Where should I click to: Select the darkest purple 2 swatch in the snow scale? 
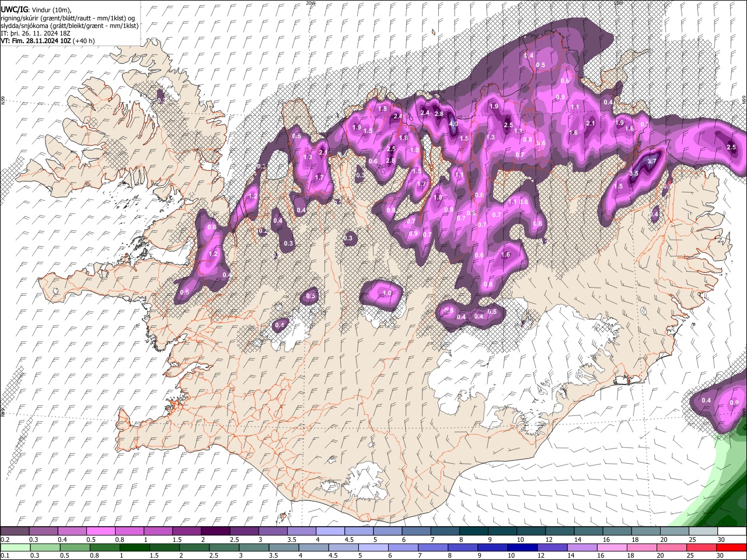[215, 531]
